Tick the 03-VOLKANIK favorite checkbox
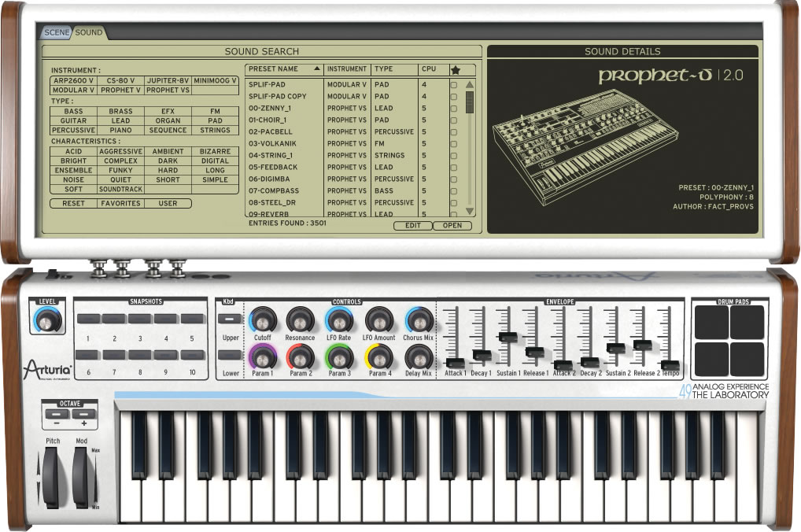The height and width of the screenshot is (532, 801). pos(454,143)
